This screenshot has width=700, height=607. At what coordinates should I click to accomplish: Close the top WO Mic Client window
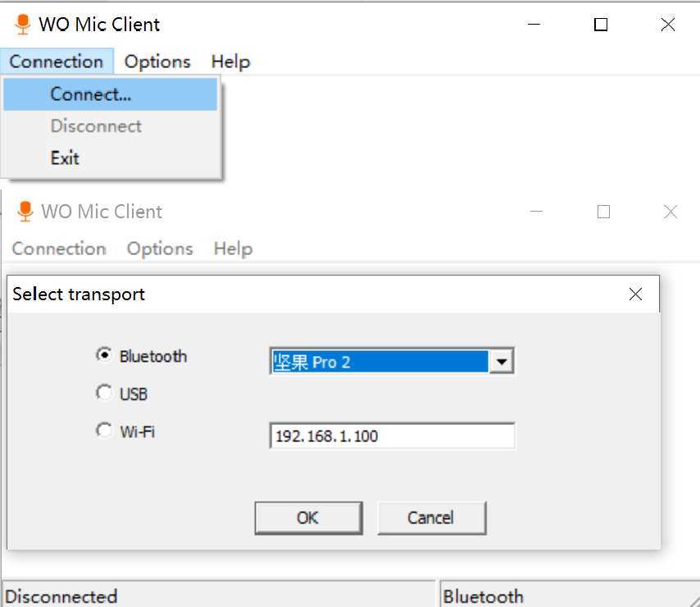pos(667,25)
